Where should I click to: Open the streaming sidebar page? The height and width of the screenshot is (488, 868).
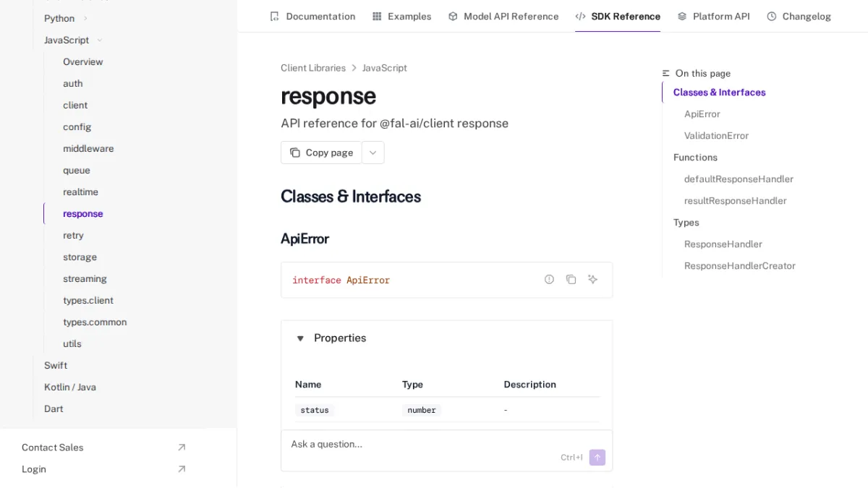pyautogui.click(x=85, y=278)
